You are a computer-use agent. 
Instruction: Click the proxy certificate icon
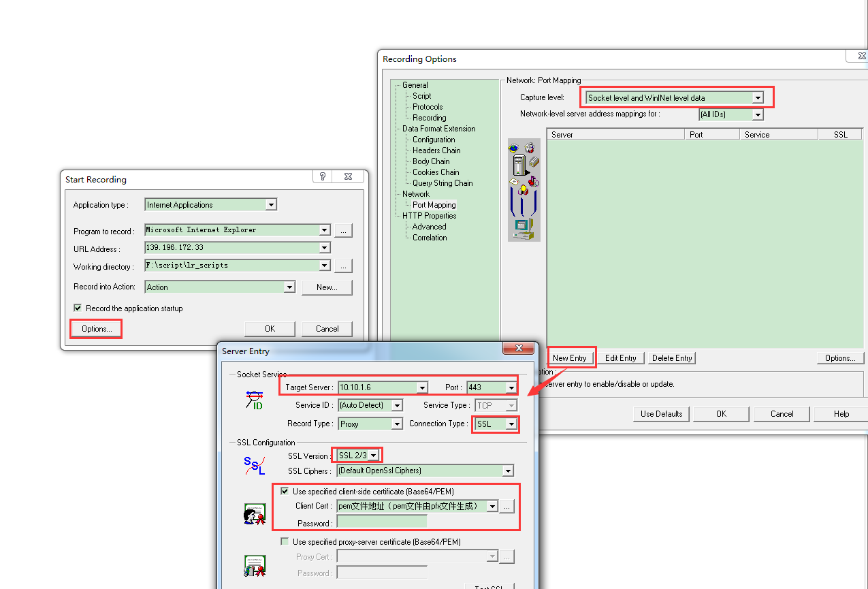tap(255, 566)
